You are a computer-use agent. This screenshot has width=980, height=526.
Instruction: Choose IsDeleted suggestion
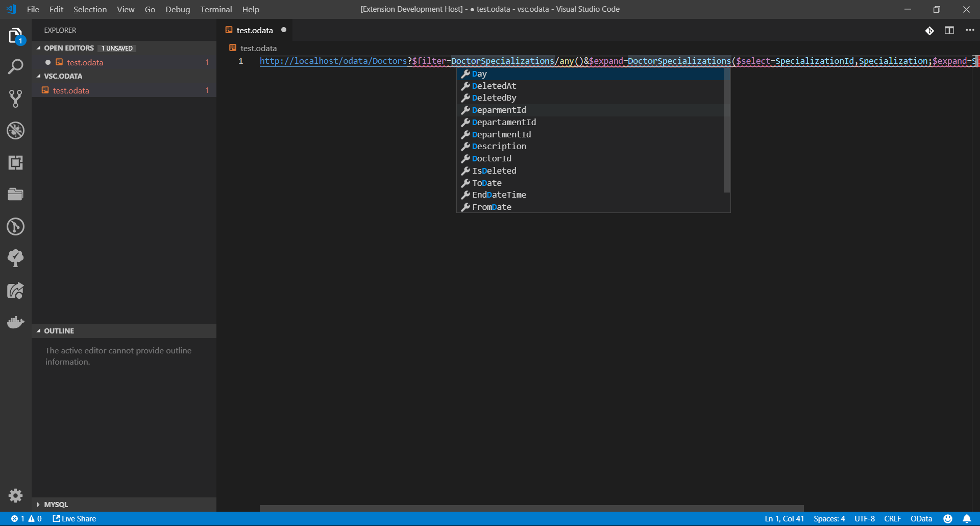coord(590,171)
